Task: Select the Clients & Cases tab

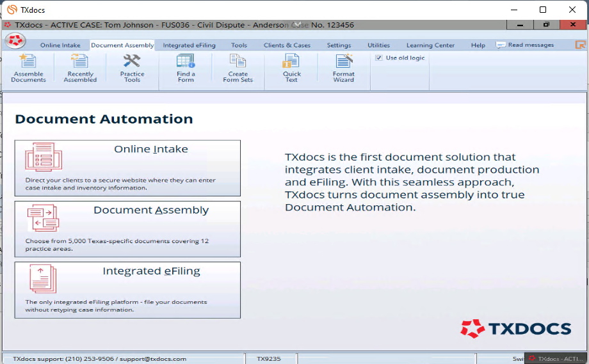Action: 287,45
